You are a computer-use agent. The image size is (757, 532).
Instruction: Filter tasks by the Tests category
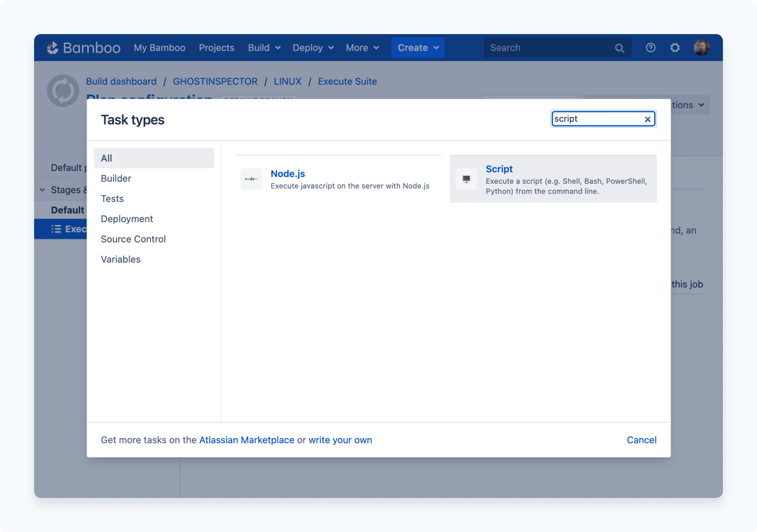[x=112, y=198]
